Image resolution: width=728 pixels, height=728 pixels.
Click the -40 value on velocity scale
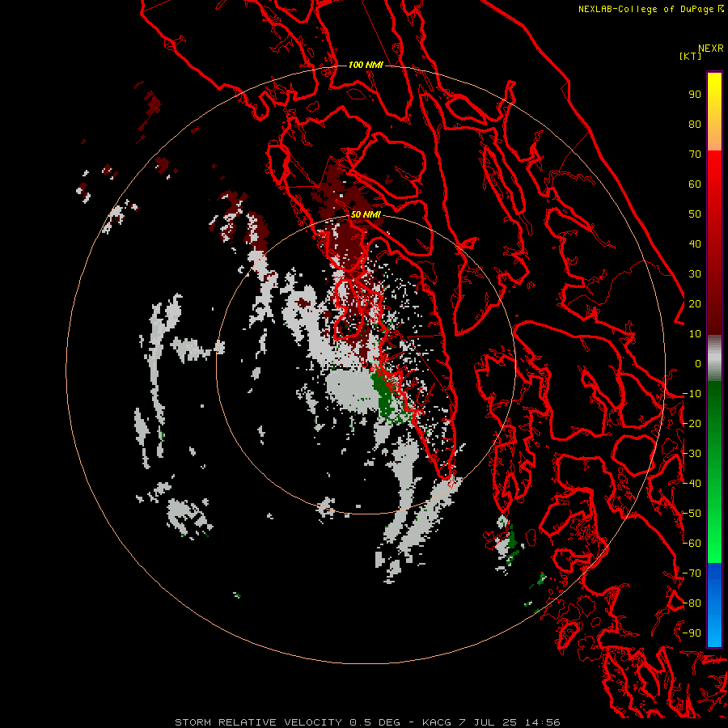click(692, 484)
